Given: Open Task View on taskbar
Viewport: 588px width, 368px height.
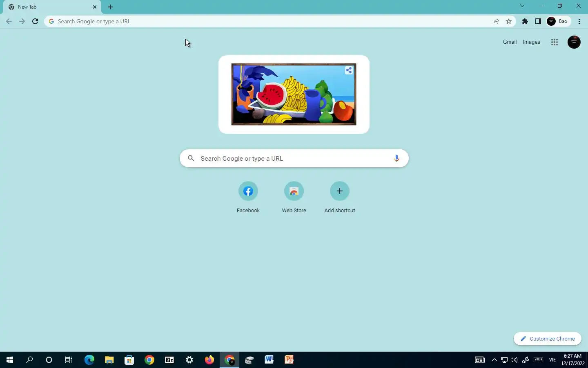Looking at the screenshot, I should [69, 360].
